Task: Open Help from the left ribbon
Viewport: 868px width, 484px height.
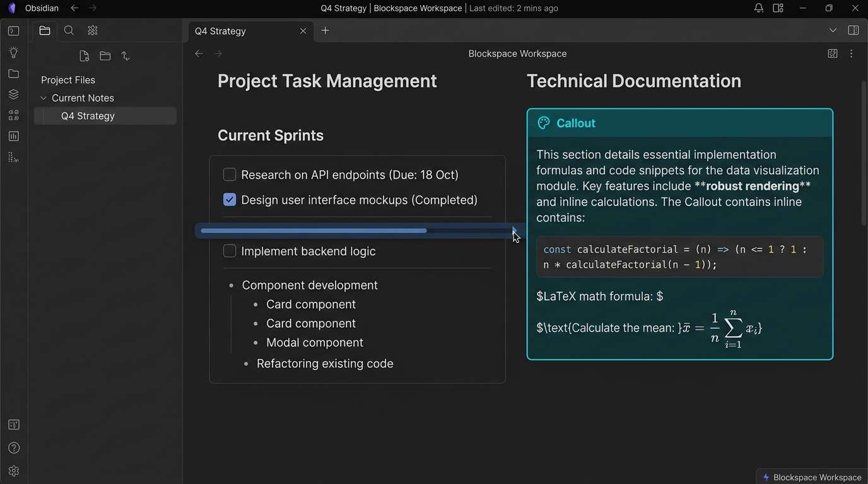Action: (x=13, y=448)
